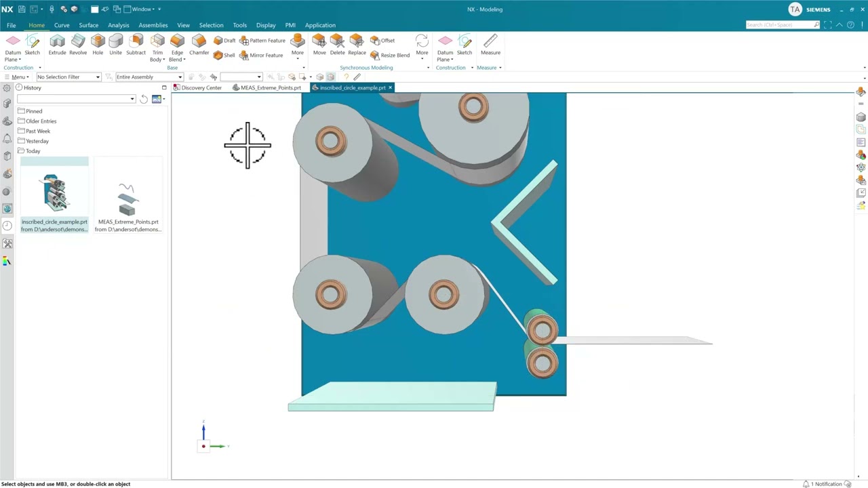Expand the Yesterday history folder

pos(33,141)
